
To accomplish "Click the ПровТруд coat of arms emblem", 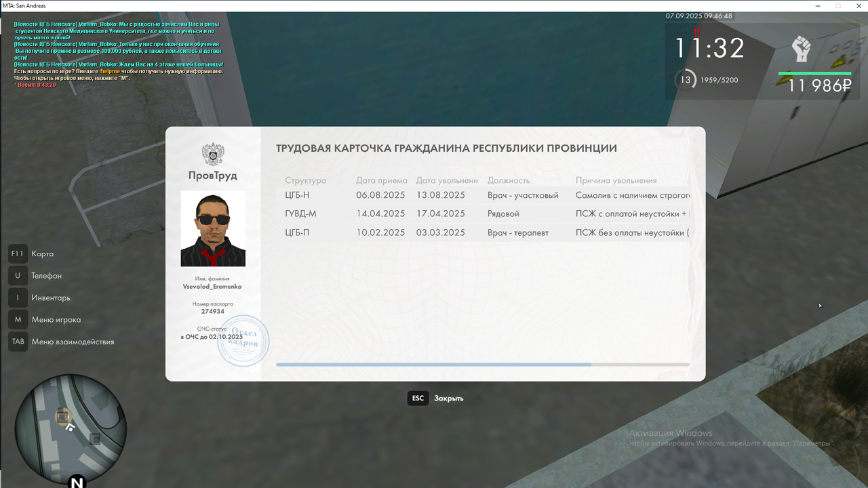I will pos(213,155).
